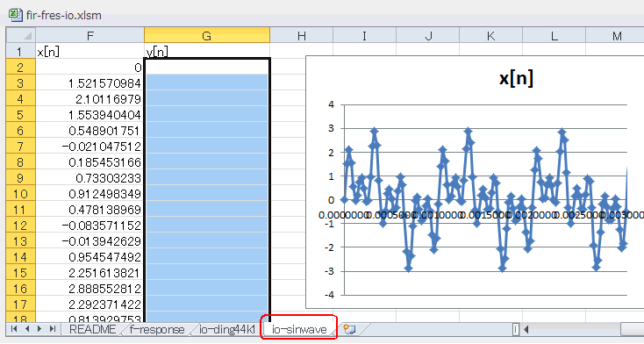Insert a new worksheet using the tab icon
The image size is (644, 344).
click(349, 329)
